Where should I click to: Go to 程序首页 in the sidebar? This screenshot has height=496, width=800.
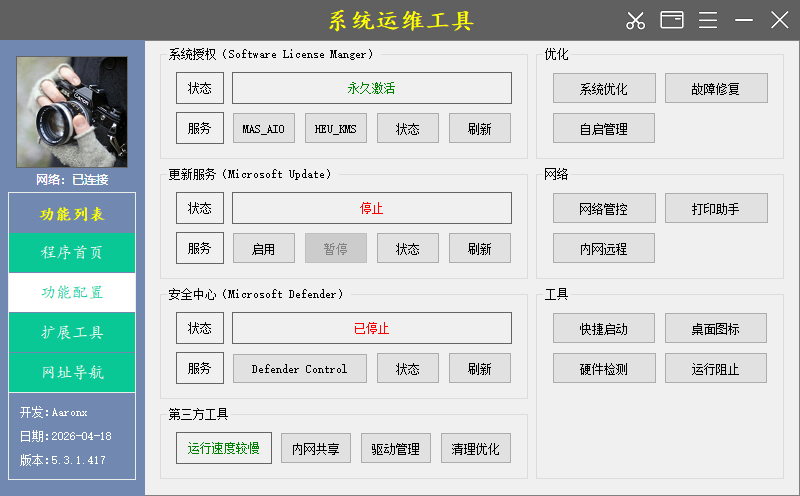(72, 252)
